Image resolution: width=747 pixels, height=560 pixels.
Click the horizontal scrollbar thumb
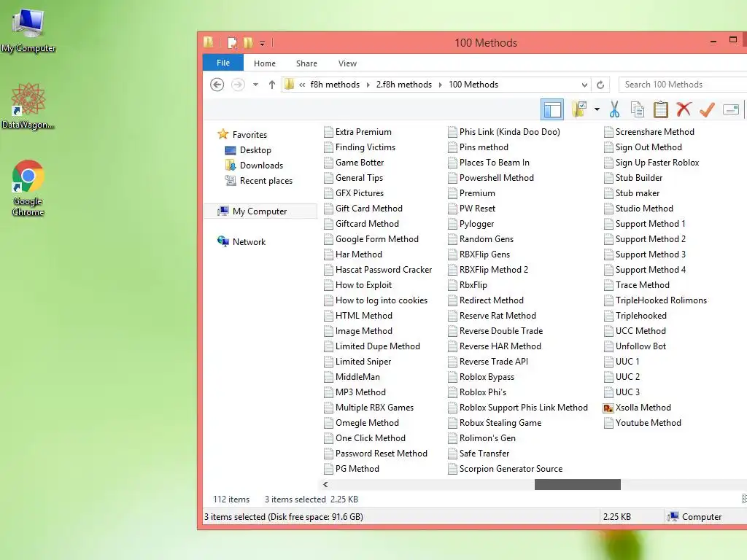click(578, 484)
